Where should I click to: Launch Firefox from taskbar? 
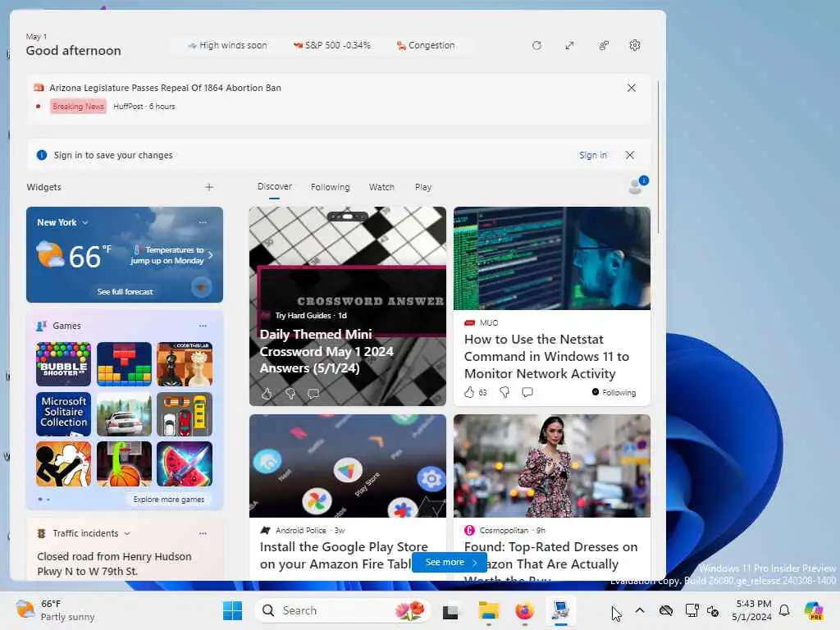click(x=524, y=610)
